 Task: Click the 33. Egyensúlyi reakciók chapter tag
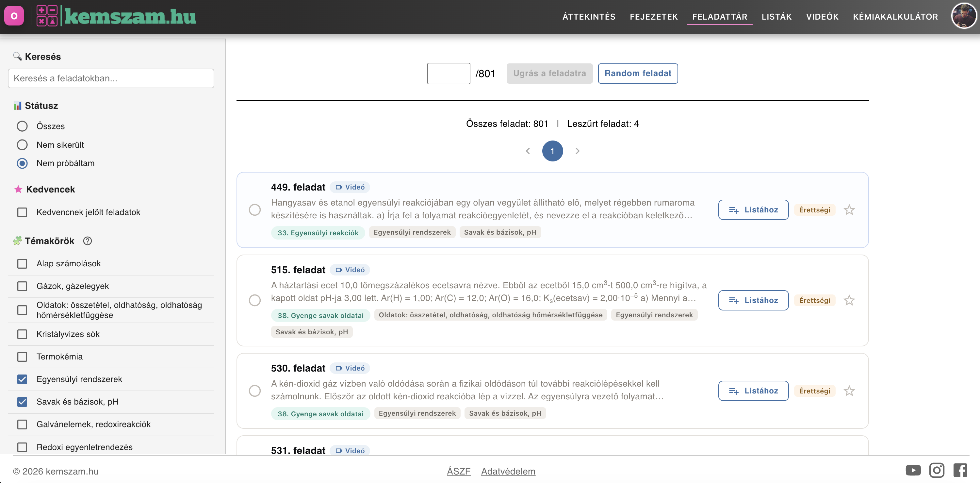coord(318,233)
